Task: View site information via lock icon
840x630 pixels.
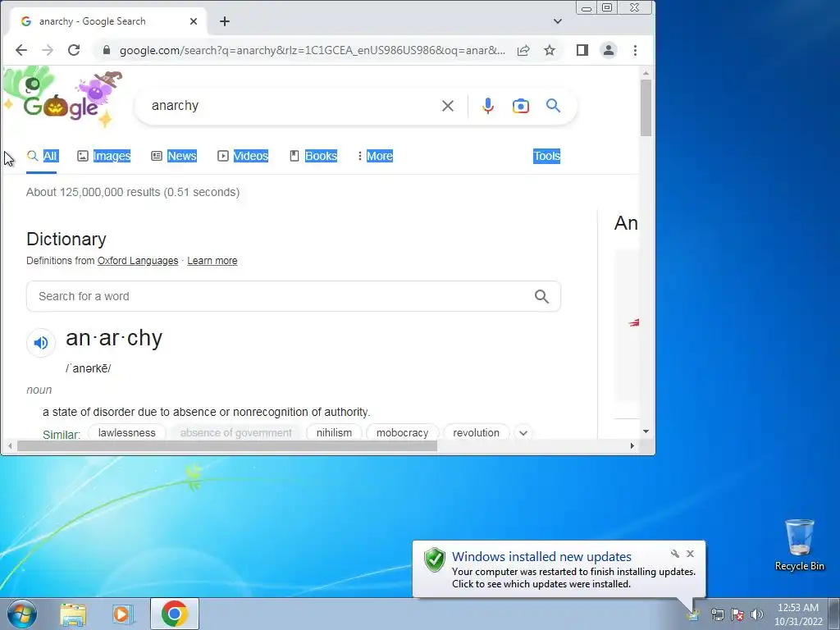Action: point(107,50)
